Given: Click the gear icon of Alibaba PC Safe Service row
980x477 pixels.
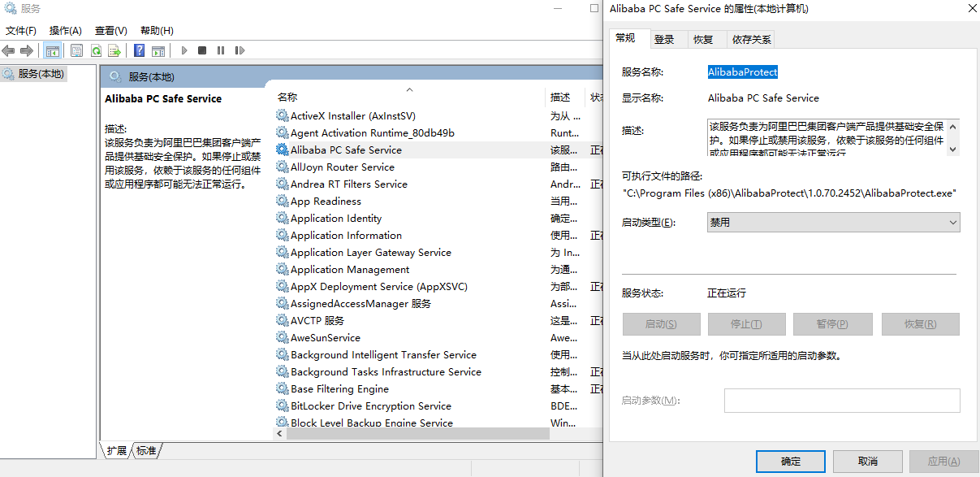Looking at the screenshot, I should [283, 150].
